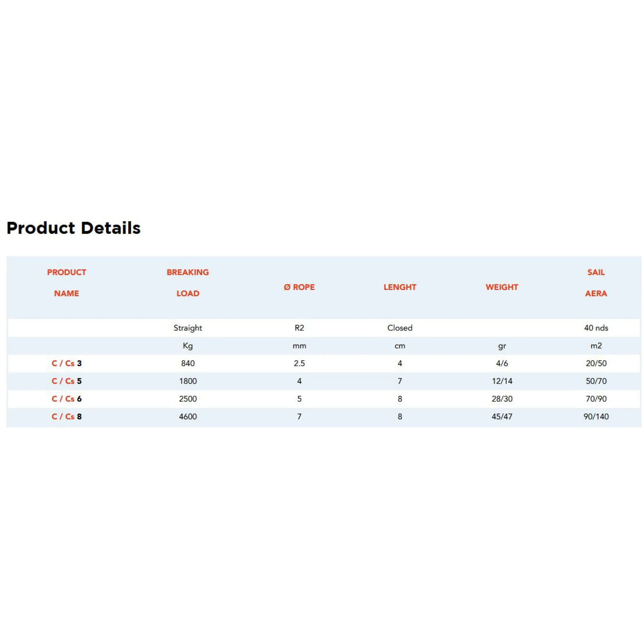Click the LENGHT column header
This screenshot has width=644, height=644.
[x=400, y=287]
